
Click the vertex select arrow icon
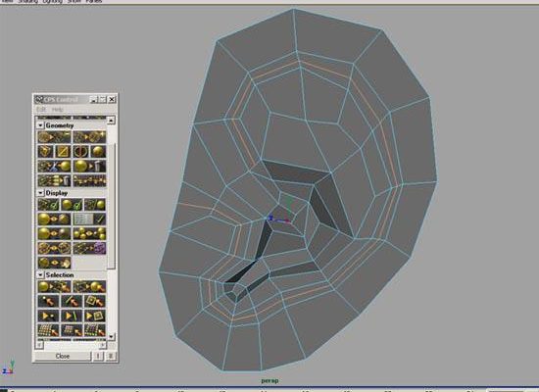(x=48, y=301)
